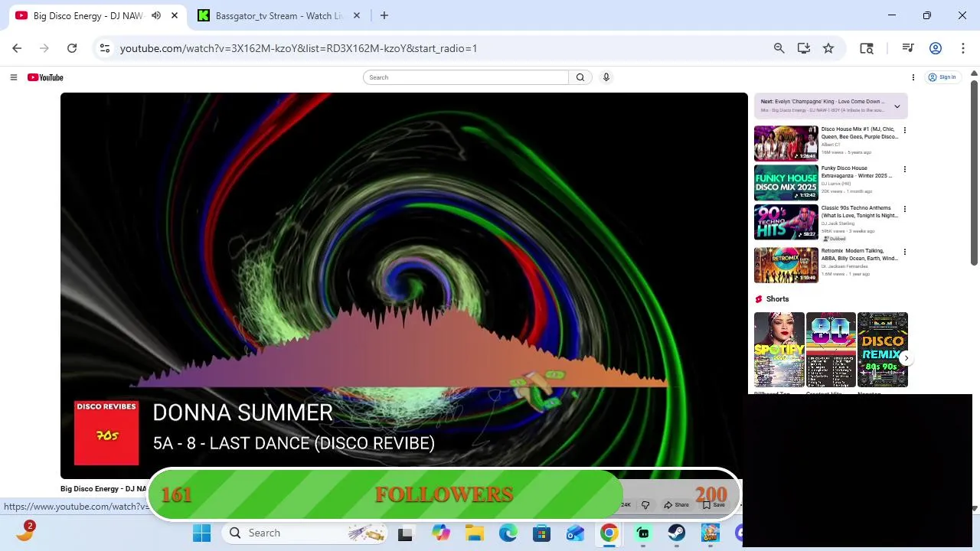Reload the page with the refresh icon
Screen dimensions: 980x551
coord(72,48)
